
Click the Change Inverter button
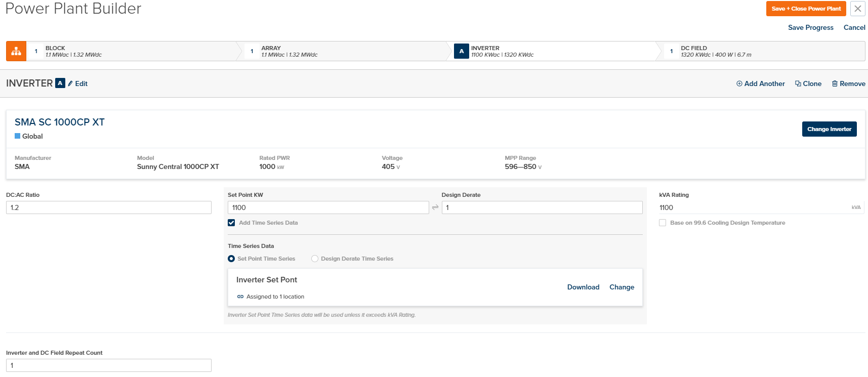pyautogui.click(x=829, y=129)
